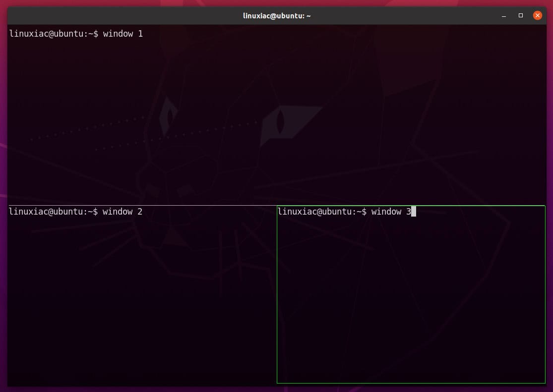Viewport: 553px width, 392px height.
Task: Click the blinking cursor in window 3
Action: [x=414, y=212]
